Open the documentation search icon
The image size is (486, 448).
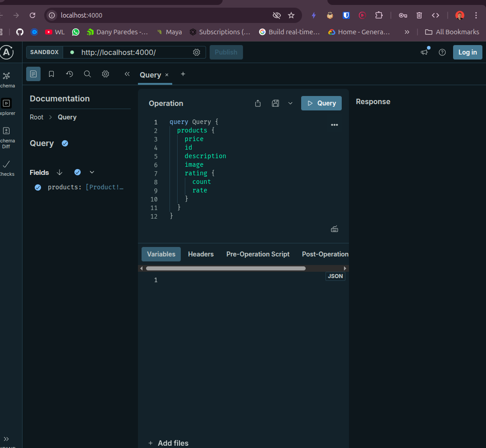click(87, 74)
